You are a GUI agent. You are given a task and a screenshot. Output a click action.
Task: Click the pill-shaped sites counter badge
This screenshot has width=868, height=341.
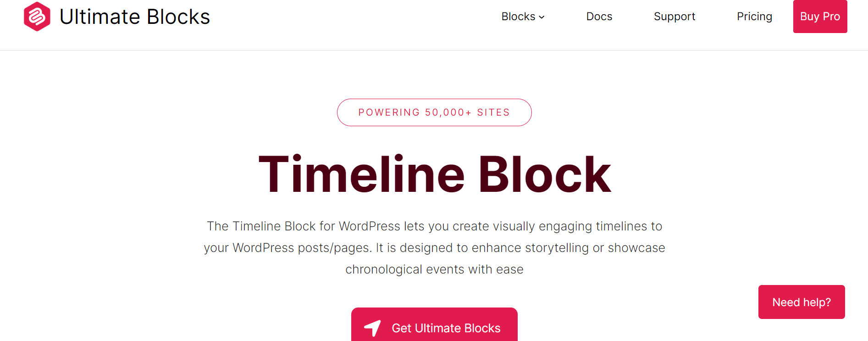434,112
